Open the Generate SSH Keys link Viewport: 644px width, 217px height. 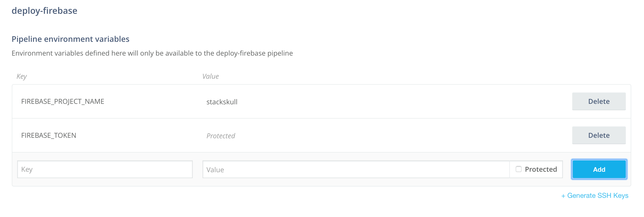point(598,196)
